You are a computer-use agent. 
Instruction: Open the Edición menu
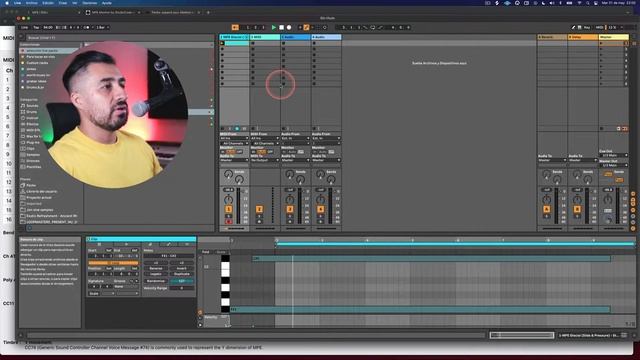[x=48, y=3]
